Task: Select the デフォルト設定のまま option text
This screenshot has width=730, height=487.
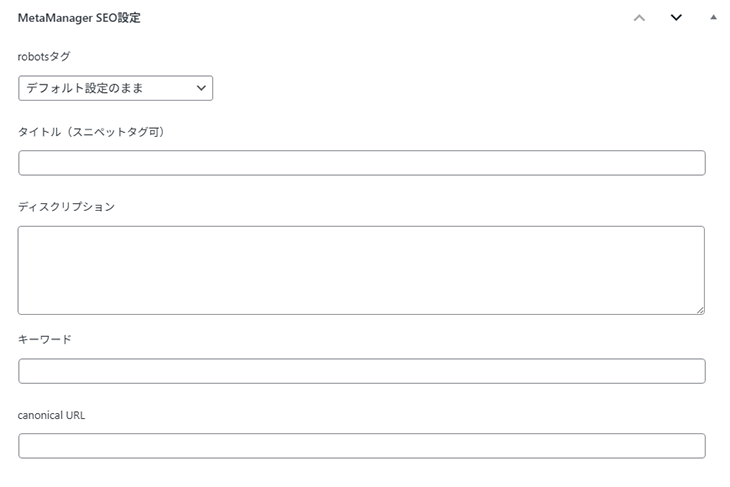Action: [x=85, y=89]
